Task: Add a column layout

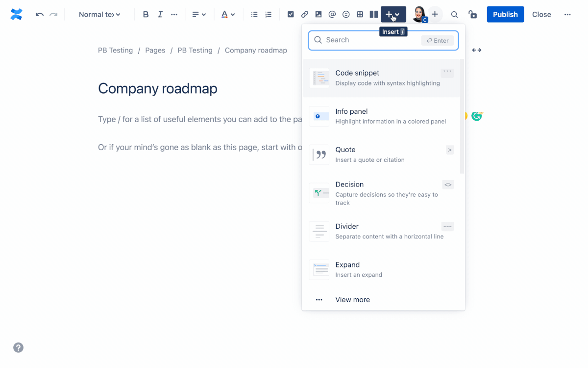Action: pyautogui.click(x=373, y=15)
